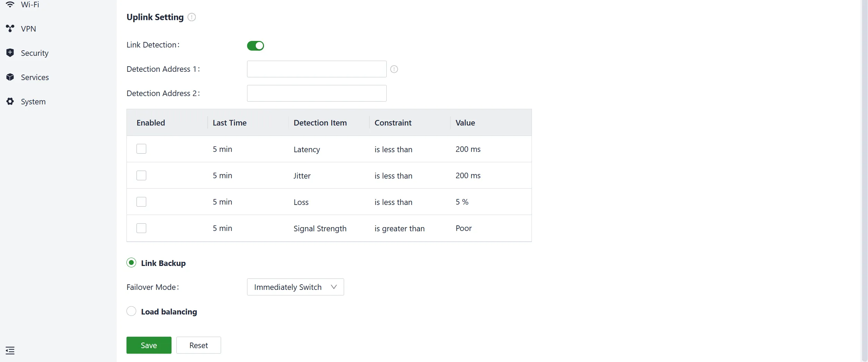
Task: Click the Jitter row's 200 ms value
Action: click(468, 175)
